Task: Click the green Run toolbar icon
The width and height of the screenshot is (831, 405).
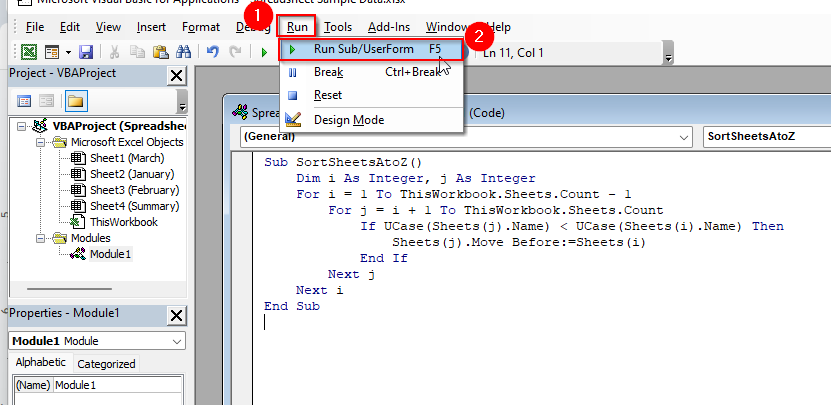Action: pos(264,52)
